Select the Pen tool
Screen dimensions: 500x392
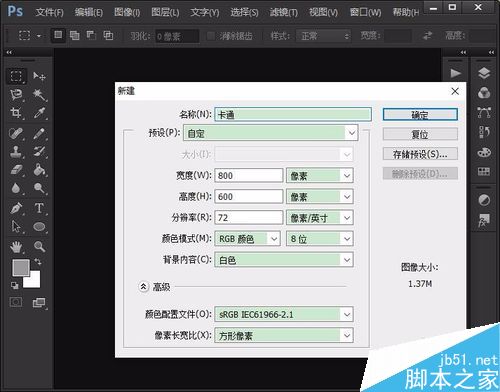point(16,208)
